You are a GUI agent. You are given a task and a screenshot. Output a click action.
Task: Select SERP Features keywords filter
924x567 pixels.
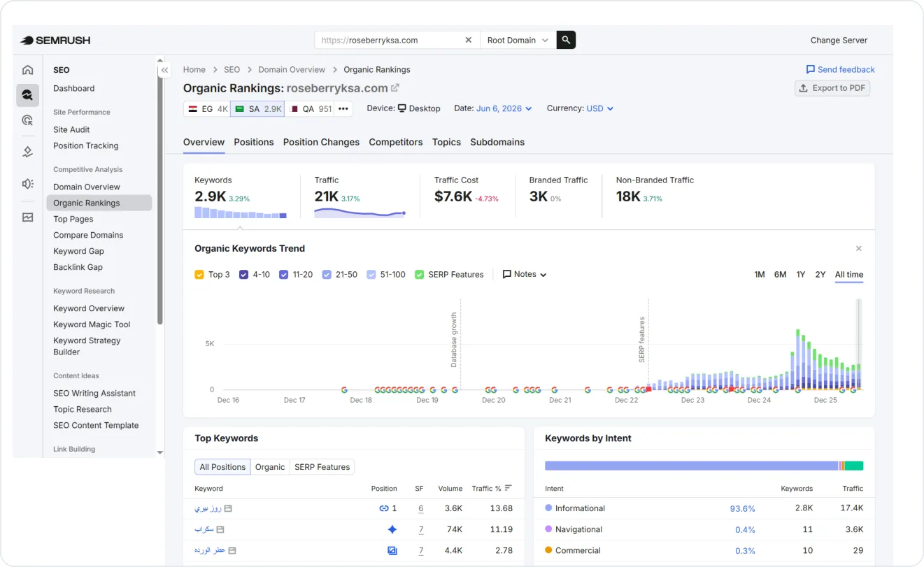pos(322,467)
